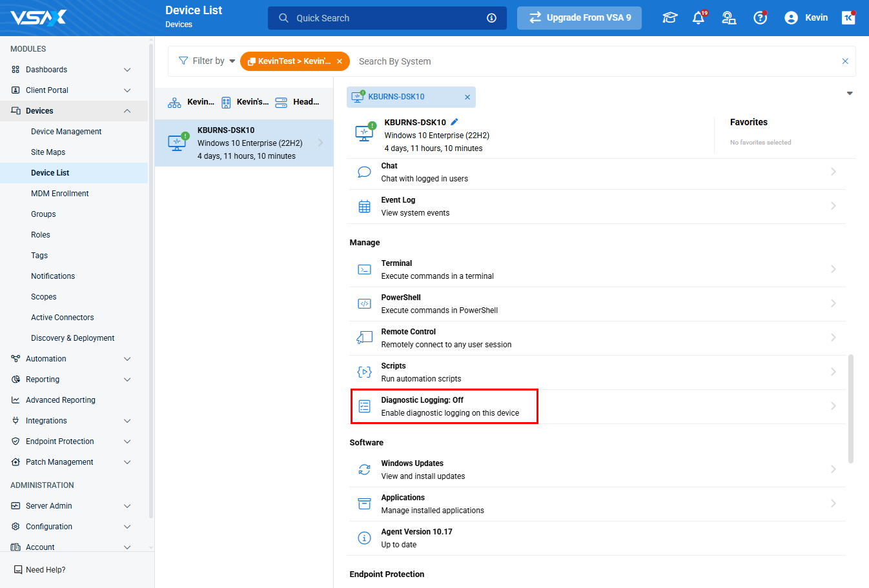Open Discovery & Deployment menu item

tap(73, 338)
